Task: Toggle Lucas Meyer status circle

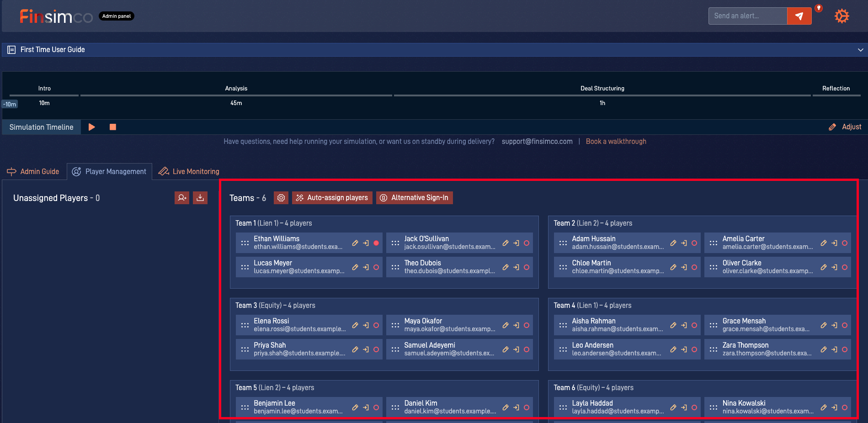Action: [376, 267]
